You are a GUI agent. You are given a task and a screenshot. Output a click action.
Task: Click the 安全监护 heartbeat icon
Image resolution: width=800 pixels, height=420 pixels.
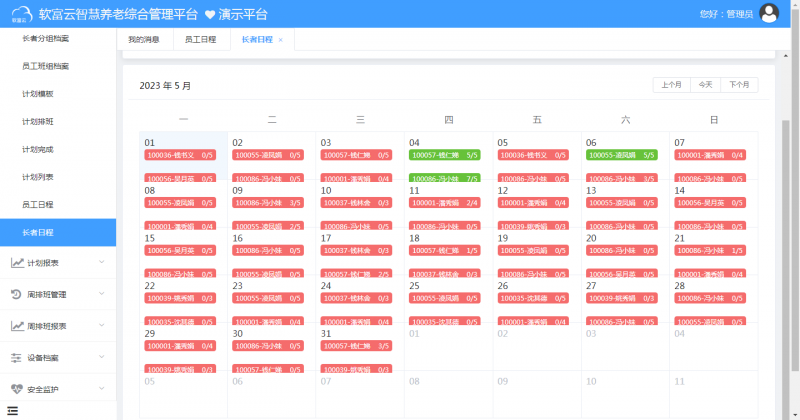17,389
